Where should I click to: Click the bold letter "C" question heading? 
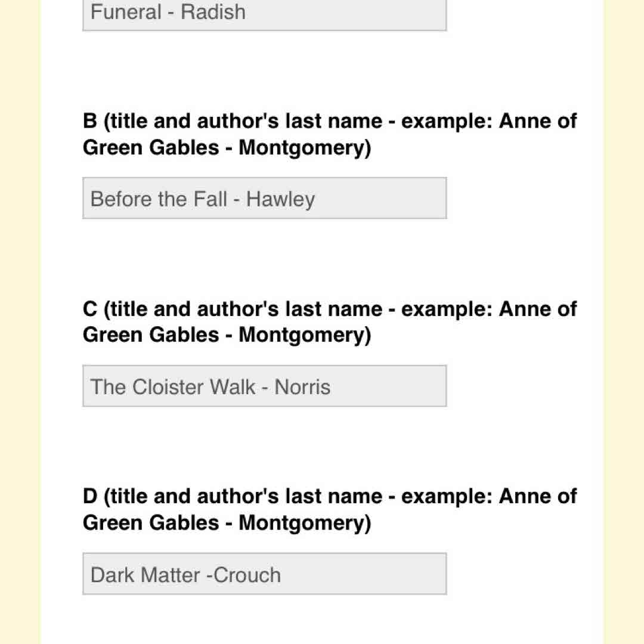pyautogui.click(x=90, y=309)
